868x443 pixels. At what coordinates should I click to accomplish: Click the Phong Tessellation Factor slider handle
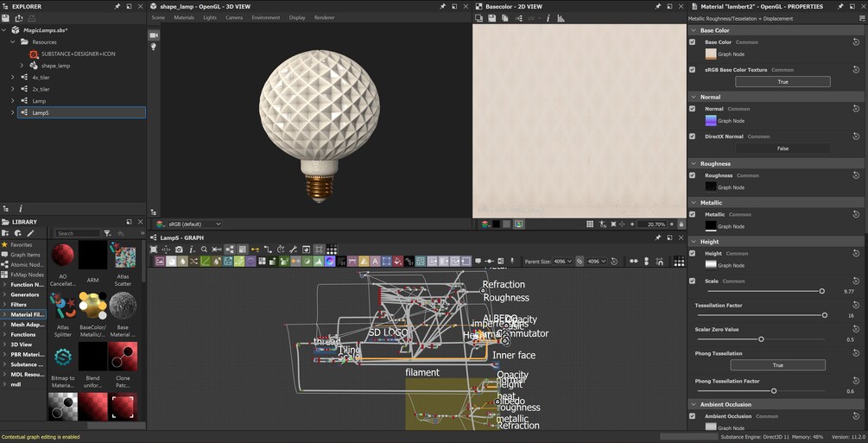click(x=774, y=391)
